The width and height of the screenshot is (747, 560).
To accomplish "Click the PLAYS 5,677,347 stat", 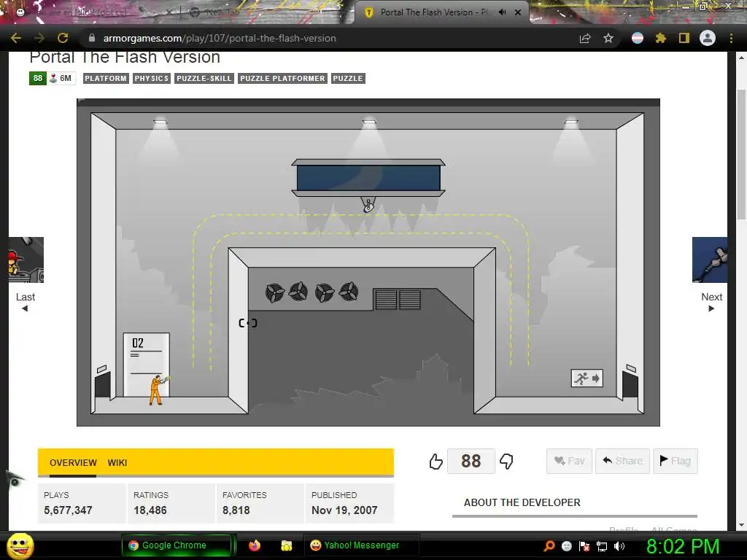I will click(82, 503).
